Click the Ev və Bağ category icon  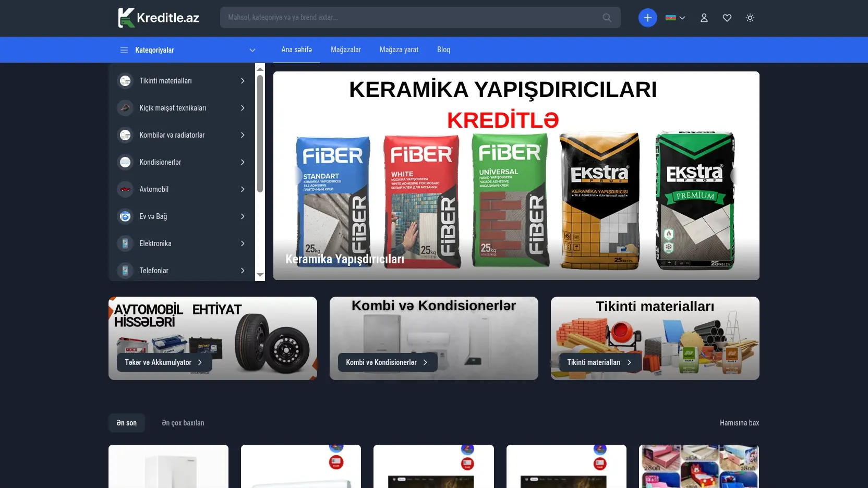click(125, 216)
